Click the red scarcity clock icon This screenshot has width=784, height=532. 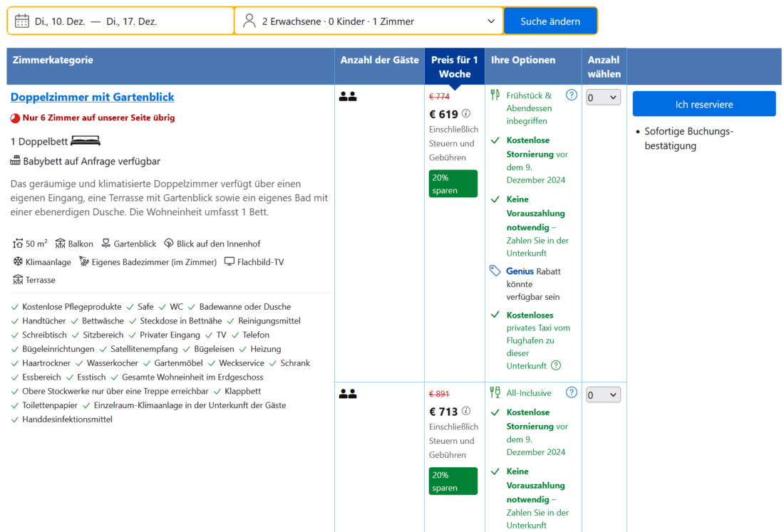click(15, 118)
